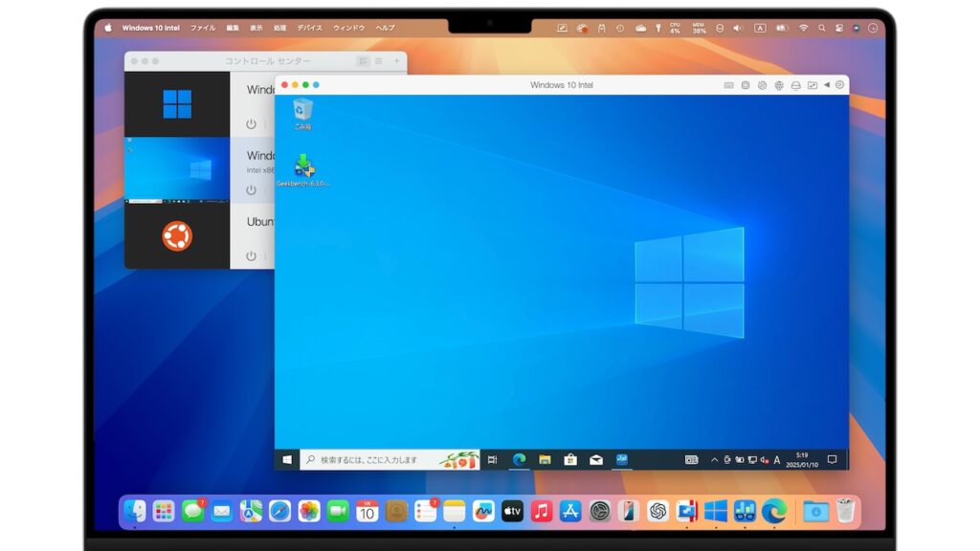The height and width of the screenshot is (551, 980).
Task: Open Finder from the Dock
Action: pos(134,512)
